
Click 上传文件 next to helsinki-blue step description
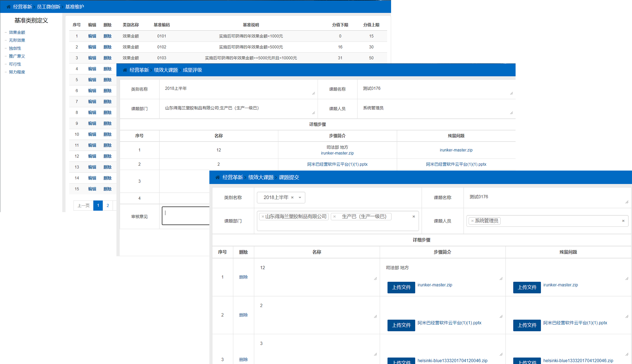pyautogui.click(x=401, y=361)
